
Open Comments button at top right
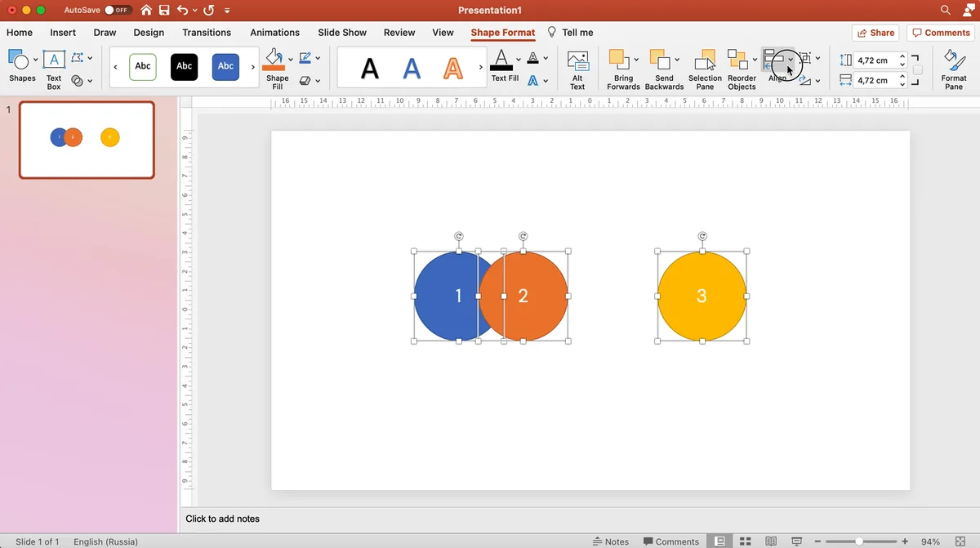(941, 33)
